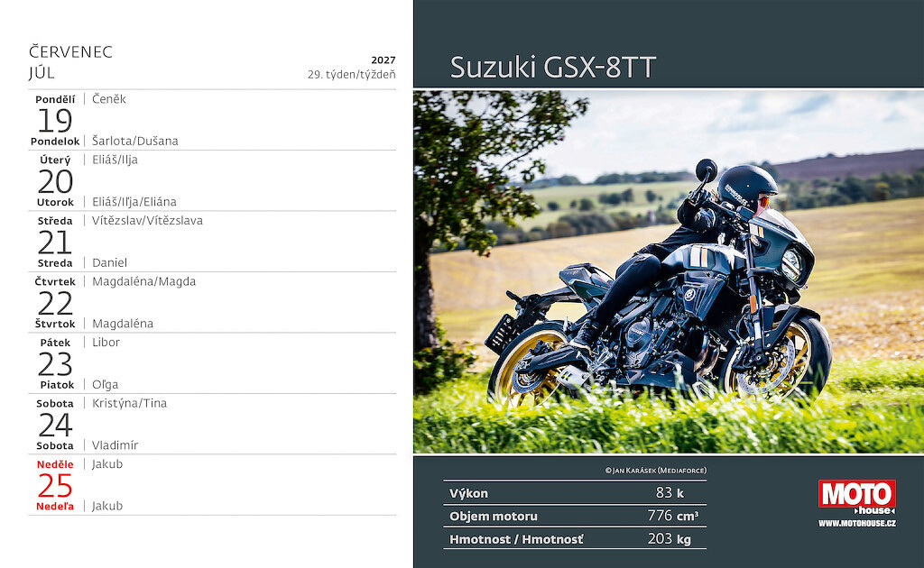Image resolution: width=924 pixels, height=568 pixels.
Task: Click name day 'Daniel'
Action: point(109,262)
